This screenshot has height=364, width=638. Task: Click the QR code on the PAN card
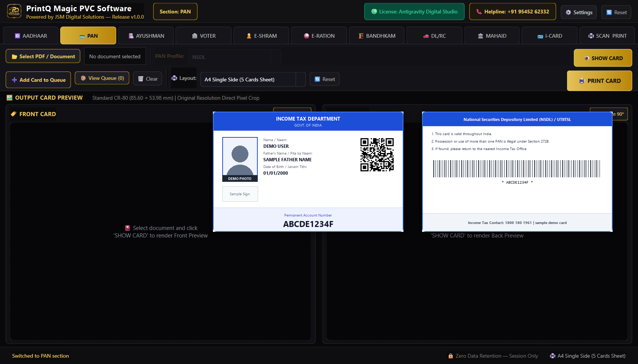click(377, 155)
